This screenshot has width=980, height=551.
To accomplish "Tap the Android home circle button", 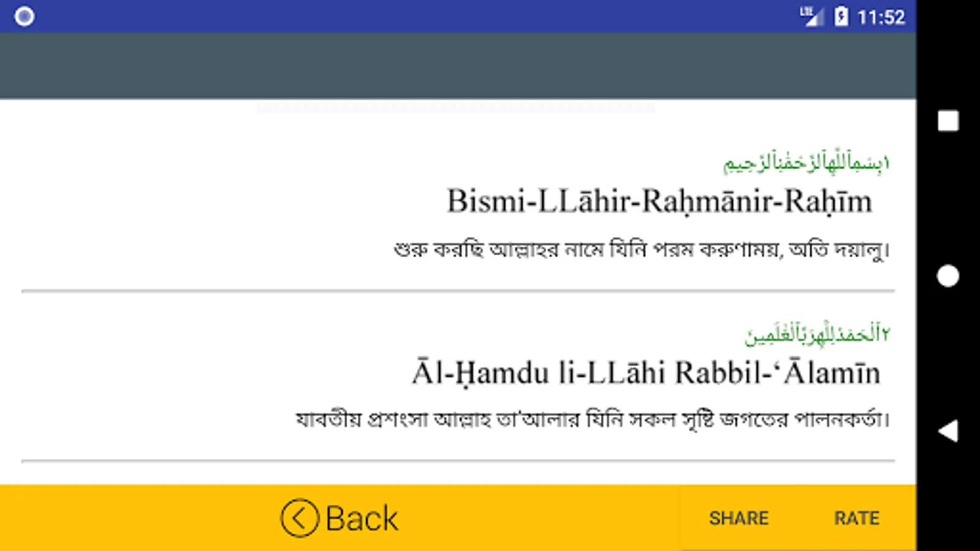I will pos(948,275).
